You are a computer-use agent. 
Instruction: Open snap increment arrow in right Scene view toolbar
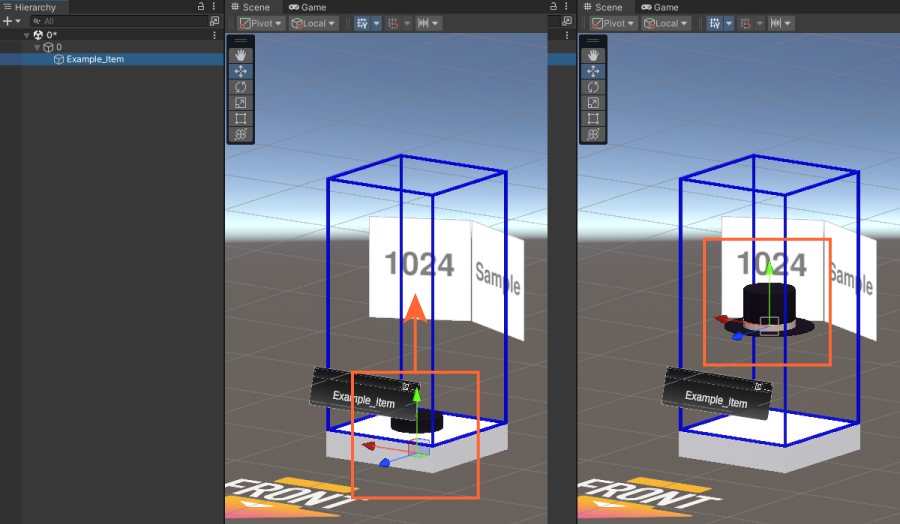[759, 23]
